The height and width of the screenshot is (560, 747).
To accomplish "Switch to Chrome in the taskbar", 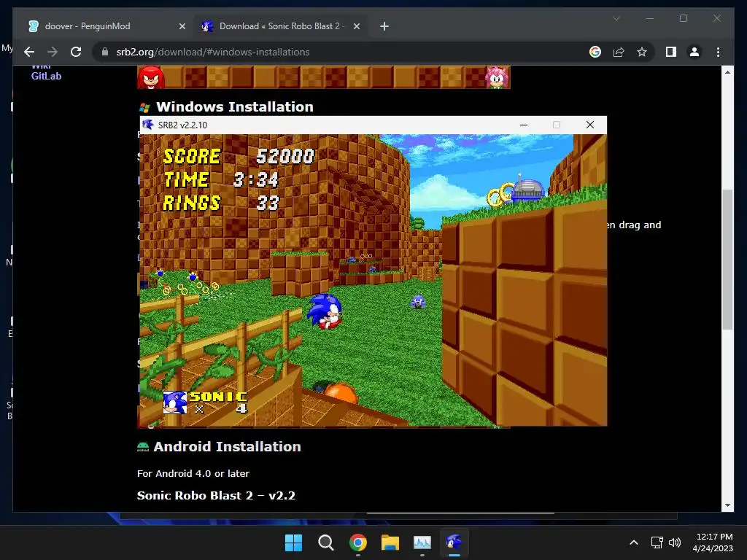I will point(357,542).
